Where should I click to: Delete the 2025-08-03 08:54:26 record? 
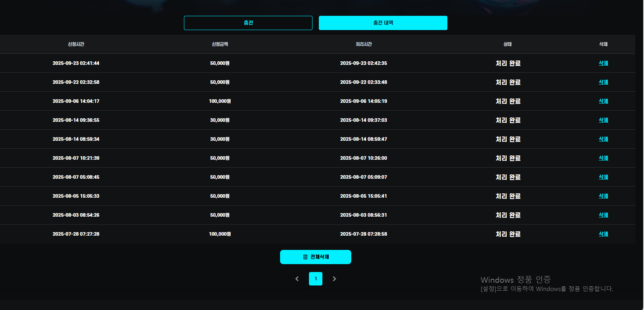tap(603, 215)
